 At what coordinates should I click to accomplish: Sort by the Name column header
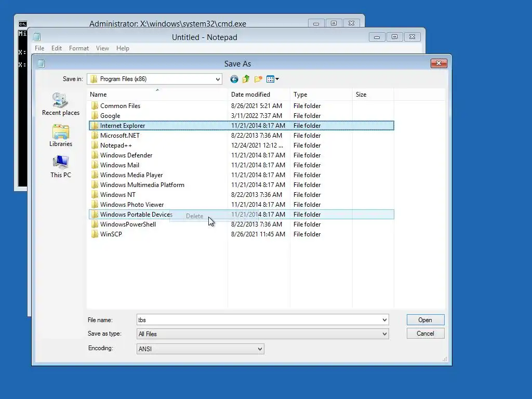coord(157,95)
